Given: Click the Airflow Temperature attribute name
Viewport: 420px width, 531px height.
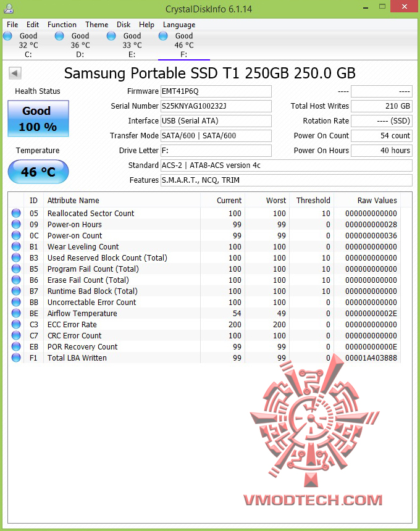Looking at the screenshot, I should tap(82, 314).
